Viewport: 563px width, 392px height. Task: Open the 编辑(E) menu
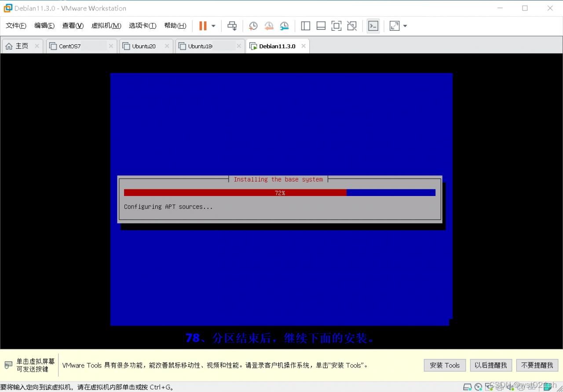[44, 25]
